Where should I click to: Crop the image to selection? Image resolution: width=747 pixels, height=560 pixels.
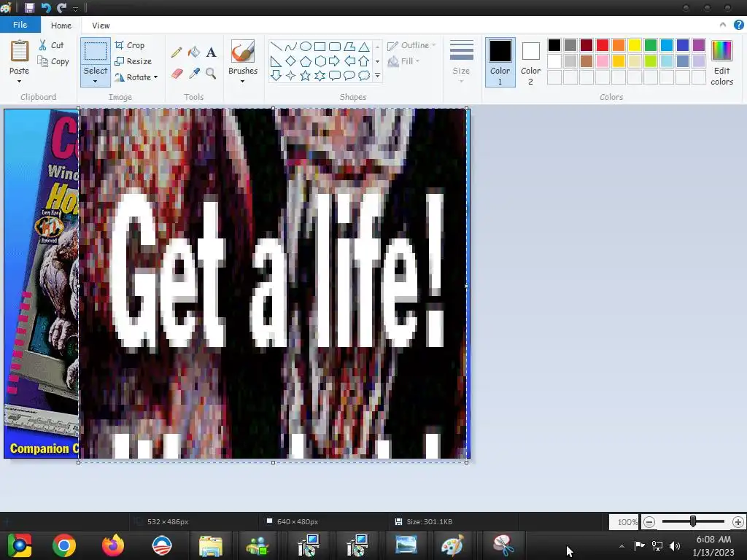(130, 45)
